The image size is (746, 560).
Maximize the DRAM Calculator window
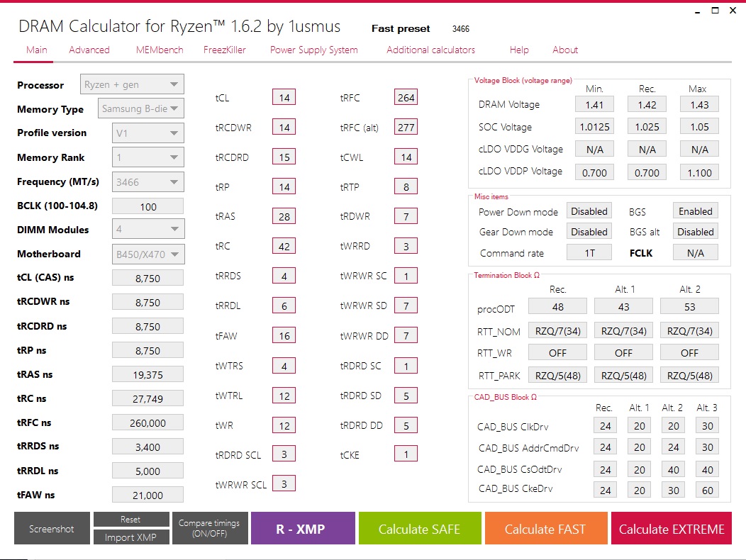(x=715, y=11)
